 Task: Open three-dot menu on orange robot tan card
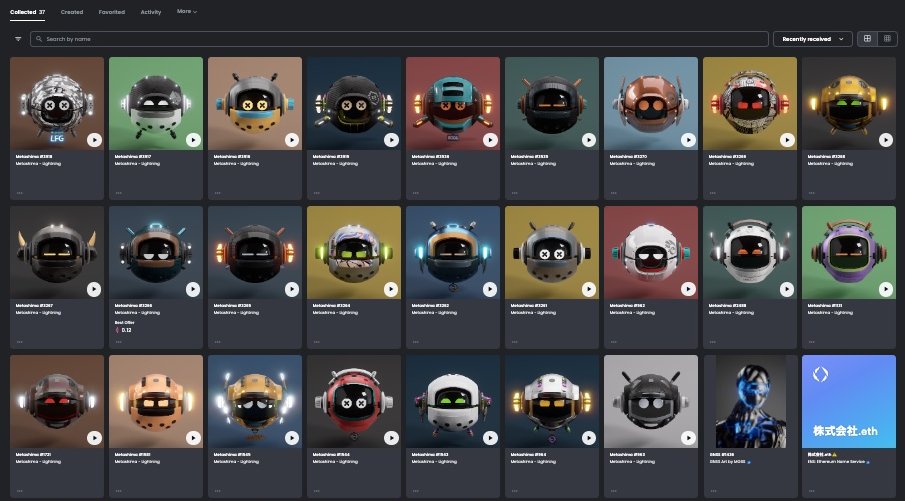tap(118, 491)
